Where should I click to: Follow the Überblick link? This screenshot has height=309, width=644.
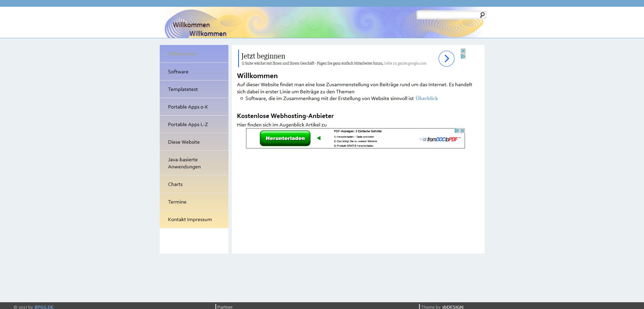[426, 98]
